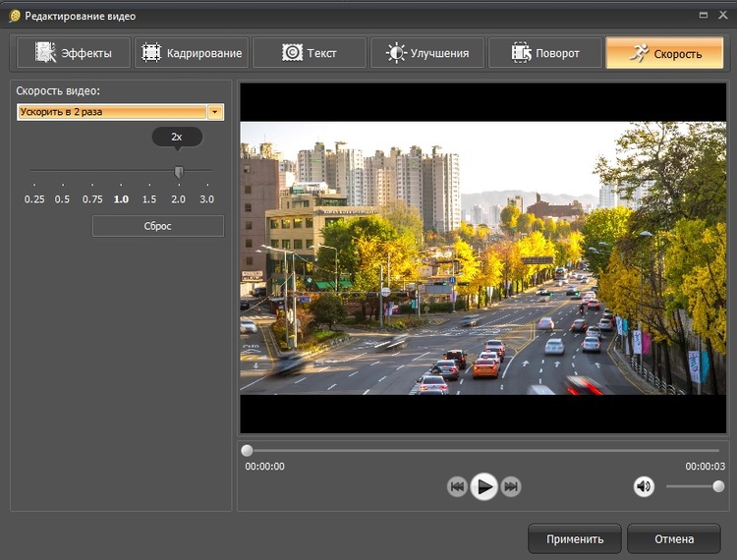
Task: Maximize the Редактирование видео window
Action: point(704,15)
